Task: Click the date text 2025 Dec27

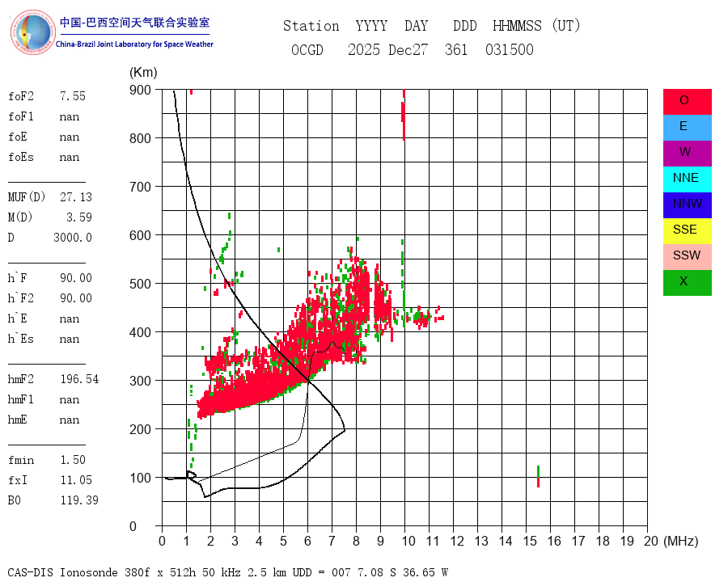Action: pos(387,49)
